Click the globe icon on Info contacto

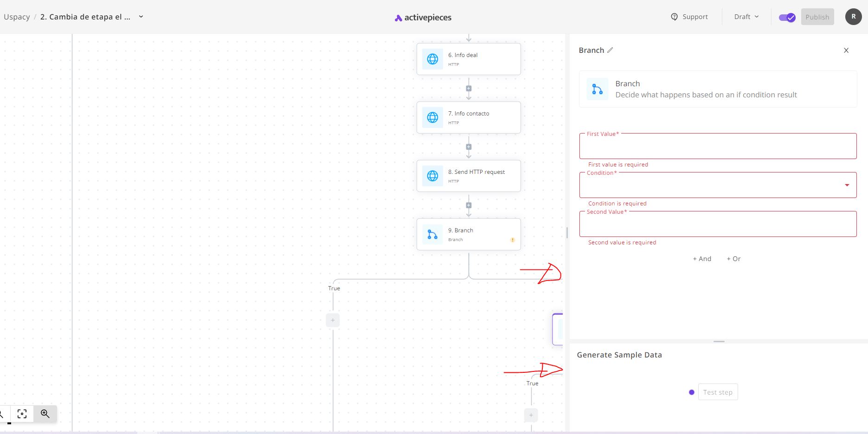432,118
